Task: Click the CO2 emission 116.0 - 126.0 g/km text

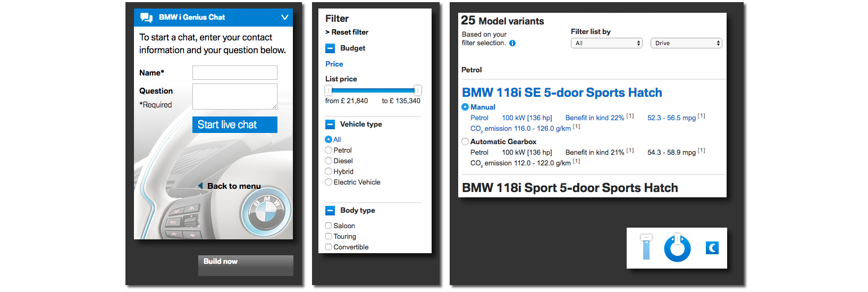Action: [520, 128]
